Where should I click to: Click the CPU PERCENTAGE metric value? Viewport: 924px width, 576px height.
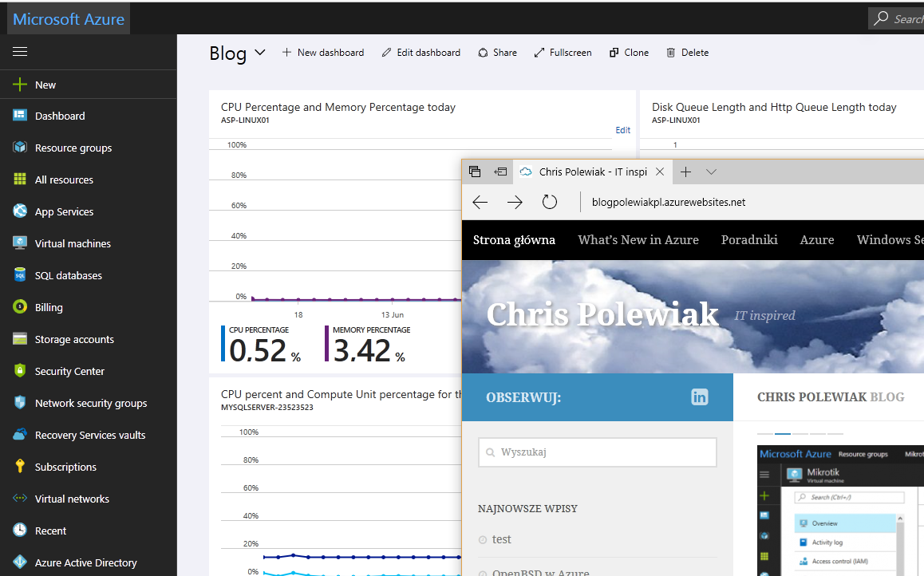point(265,351)
